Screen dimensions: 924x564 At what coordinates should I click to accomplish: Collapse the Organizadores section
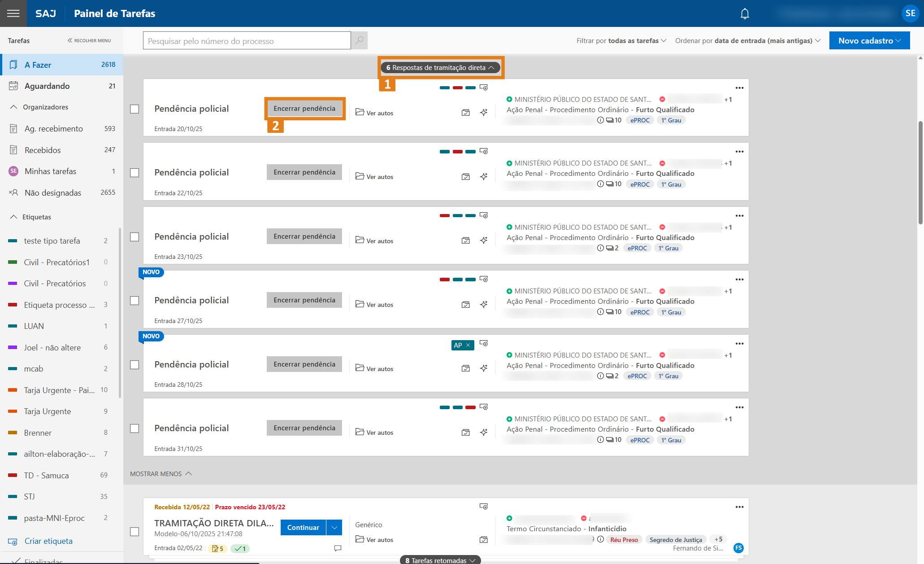coord(13,107)
